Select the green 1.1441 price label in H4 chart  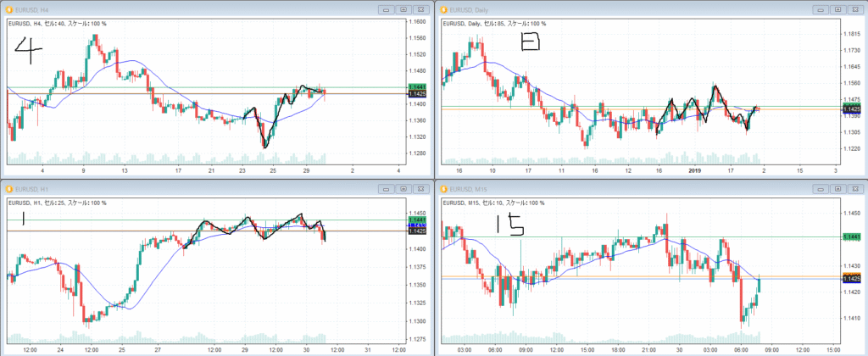417,87
